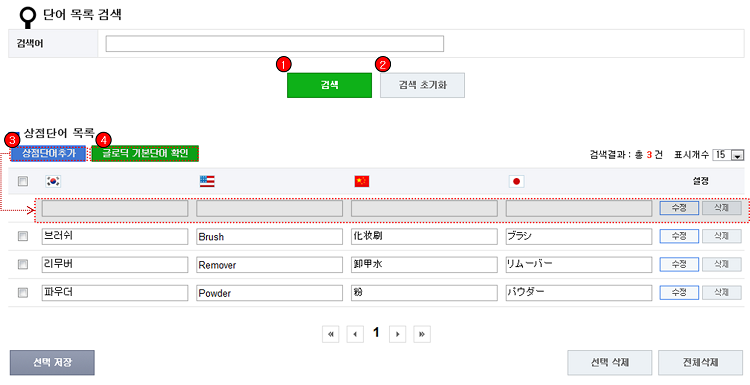750x385 pixels.
Task: Toggle the select-all checkbox in header
Action: (x=22, y=181)
